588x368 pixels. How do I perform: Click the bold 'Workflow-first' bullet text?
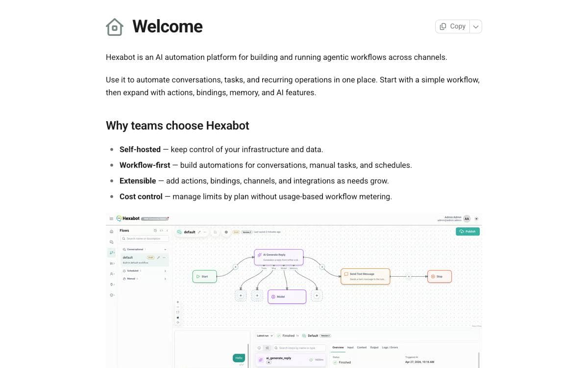[x=145, y=165]
